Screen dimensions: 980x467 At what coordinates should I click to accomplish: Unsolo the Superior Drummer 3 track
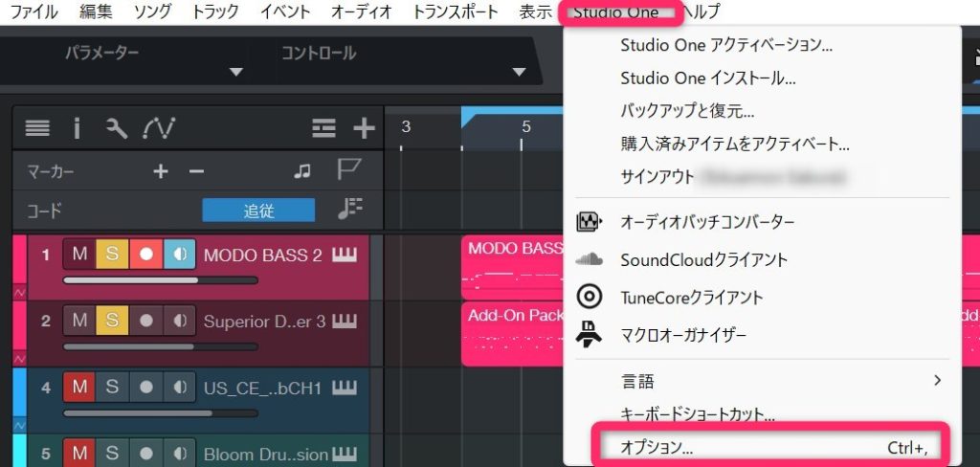coord(112,321)
